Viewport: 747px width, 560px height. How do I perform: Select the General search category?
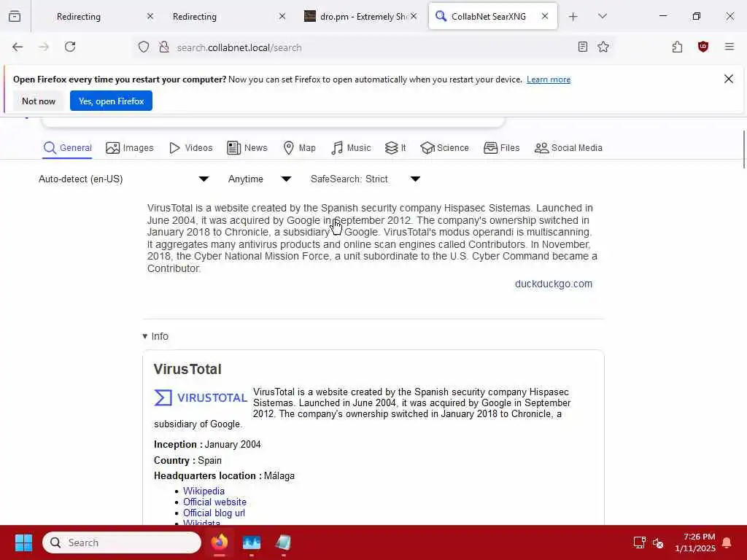coord(68,148)
